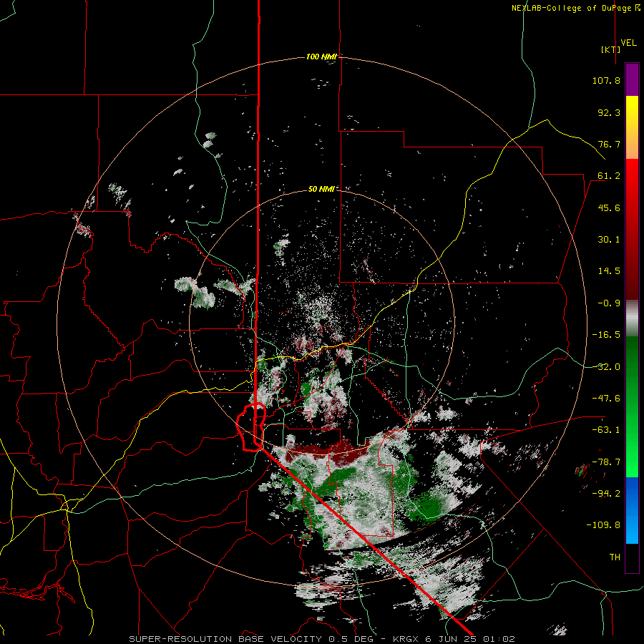The width and height of the screenshot is (644, 644).
Task: Click the blue segment of velocity color bar
Action: pyautogui.click(x=632, y=510)
